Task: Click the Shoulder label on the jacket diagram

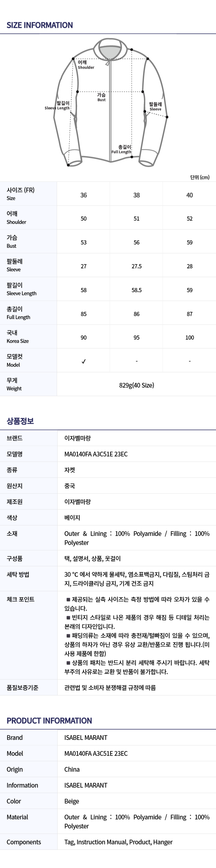Action: tap(86, 65)
